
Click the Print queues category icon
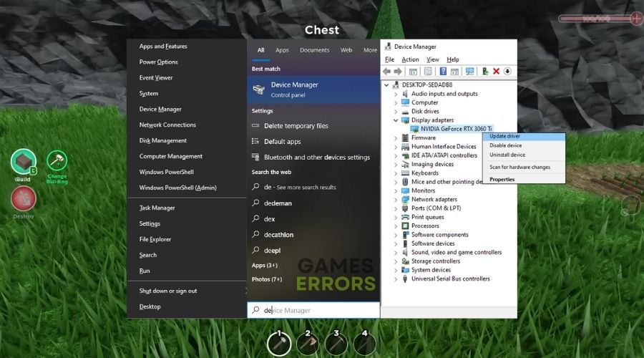pos(406,217)
